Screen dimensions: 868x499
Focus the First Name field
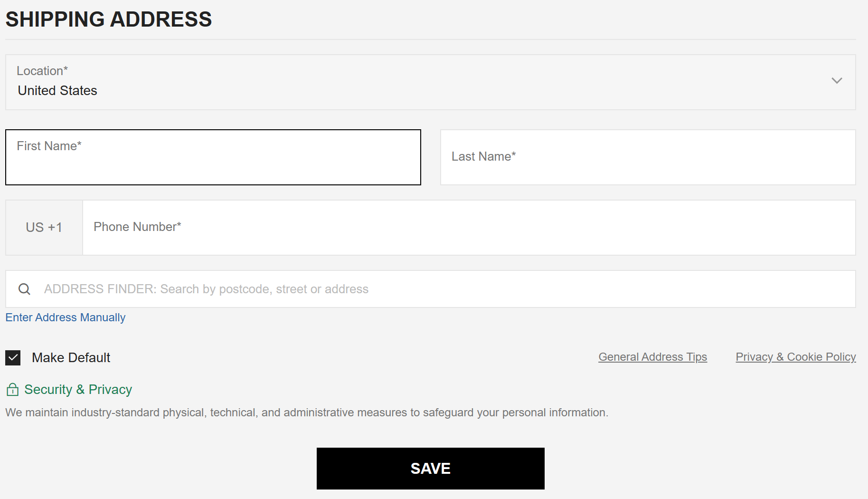pyautogui.click(x=213, y=157)
